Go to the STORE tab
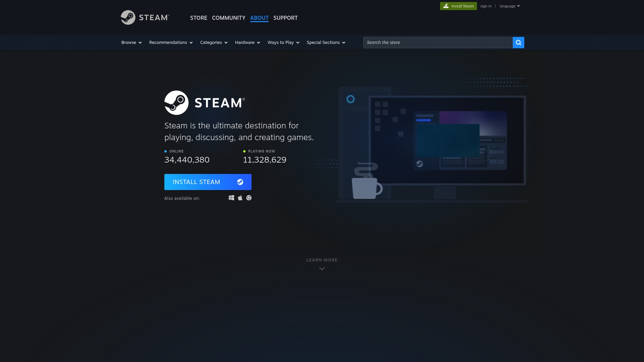This screenshot has height=362, width=644. (x=199, y=18)
